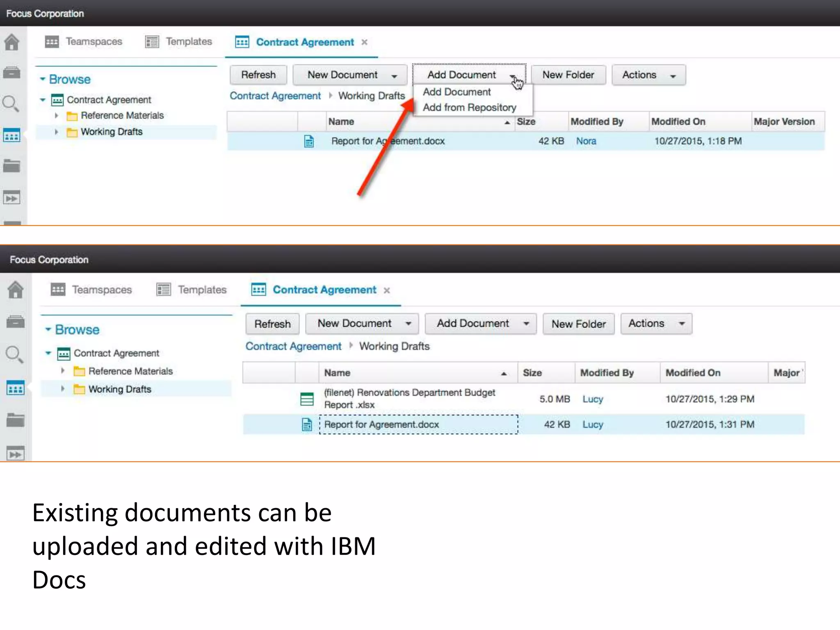Viewport: 840px width, 630px height.
Task: Select 5.0 MB size cell in bottom table
Action: click(555, 399)
